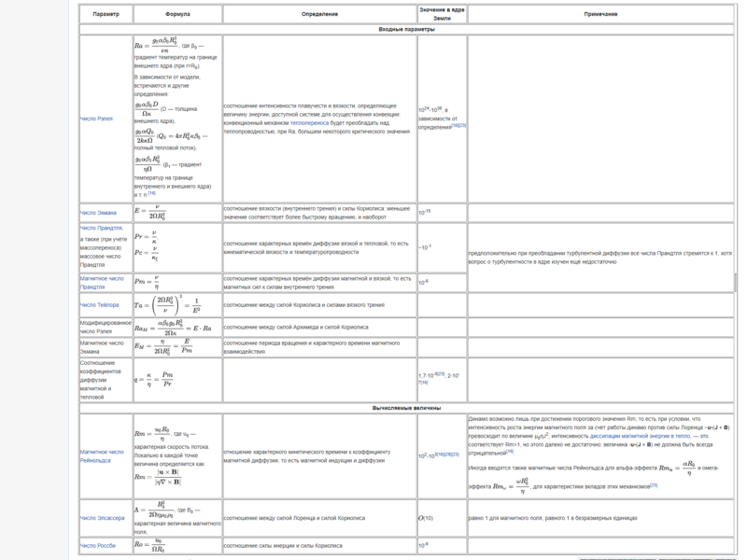
Task: Click the value in the Число Экмана row
Action: (x=425, y=212)
